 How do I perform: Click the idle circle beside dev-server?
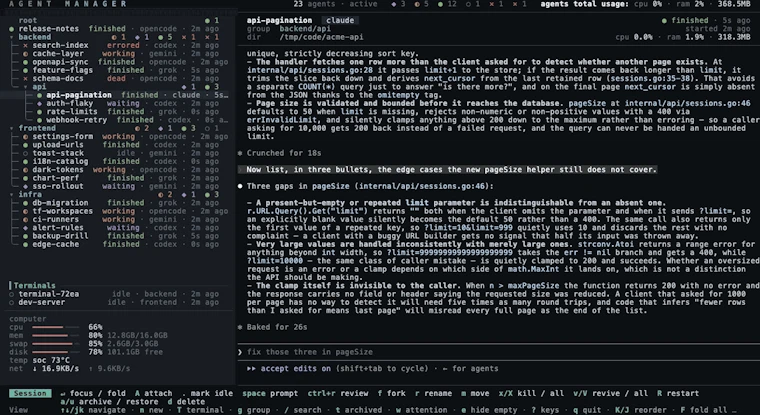[x=12, y=303]
